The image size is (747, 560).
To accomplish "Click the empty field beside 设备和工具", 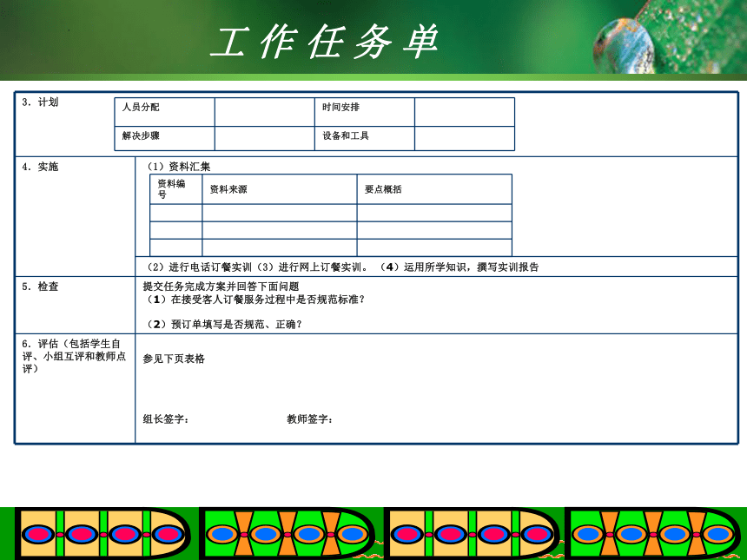I will point(465,139).
